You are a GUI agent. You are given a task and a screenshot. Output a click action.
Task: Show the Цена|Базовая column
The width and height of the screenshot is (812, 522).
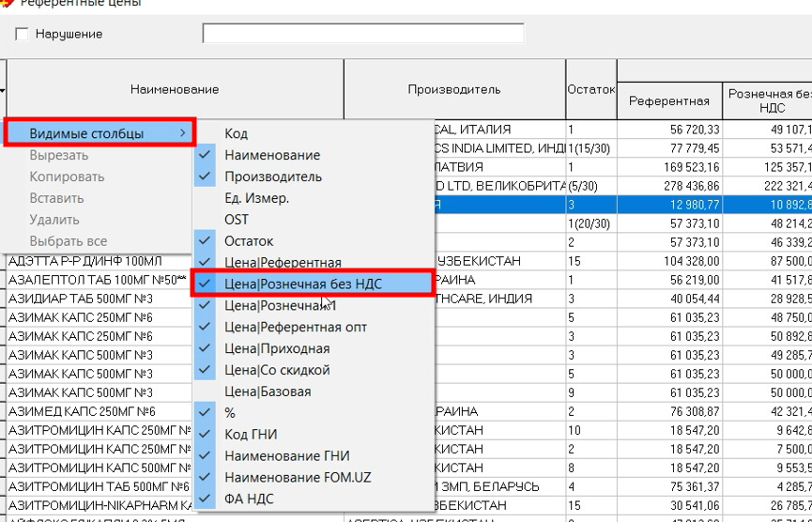point(314,391)
